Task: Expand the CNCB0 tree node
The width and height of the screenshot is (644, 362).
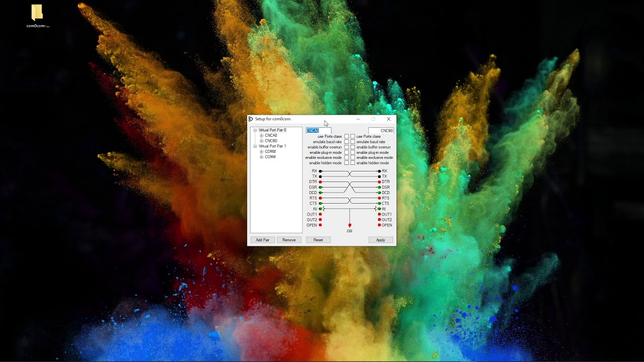Action: (x=262, y=141)
